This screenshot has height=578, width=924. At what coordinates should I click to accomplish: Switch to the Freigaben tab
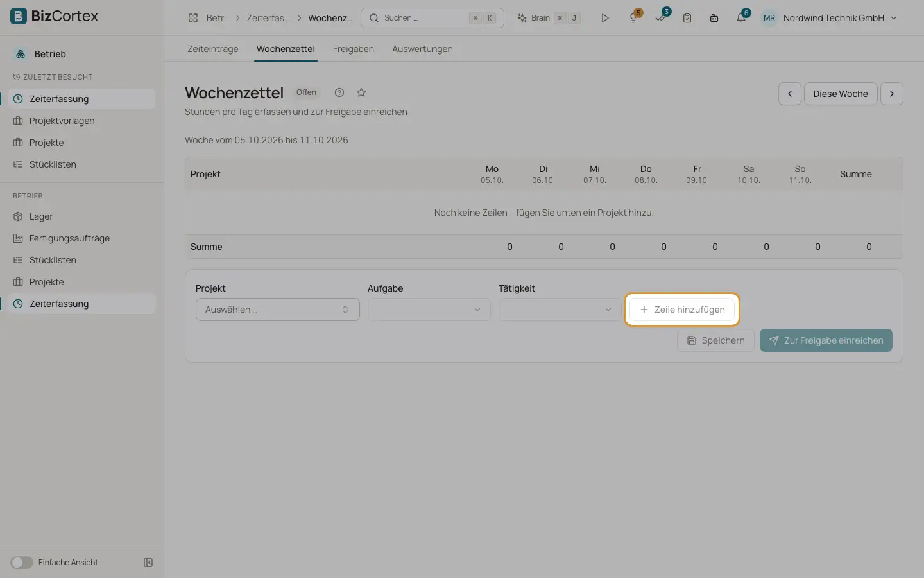354,49
